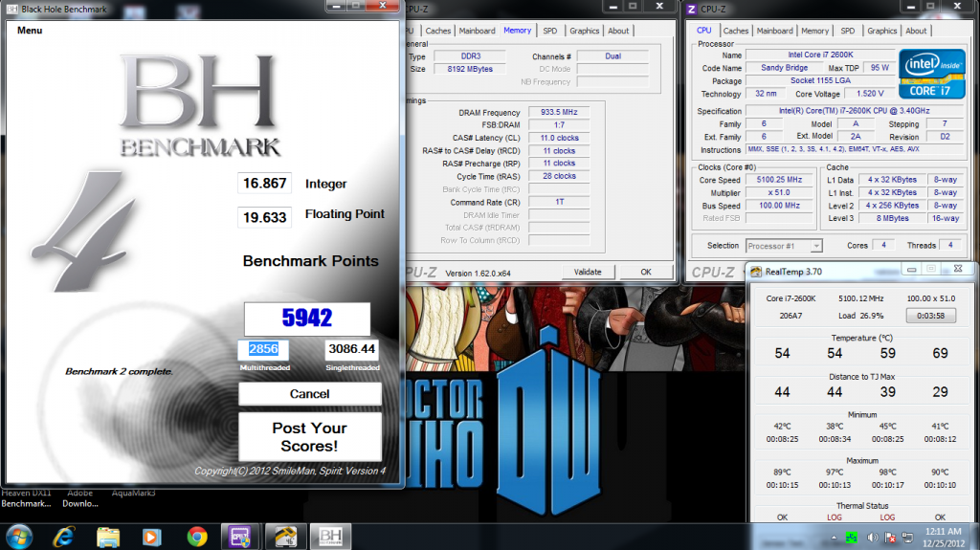Screen dimensions: 980x550
Task: Click Validate in left CPU-Z window
Action: 588,272
